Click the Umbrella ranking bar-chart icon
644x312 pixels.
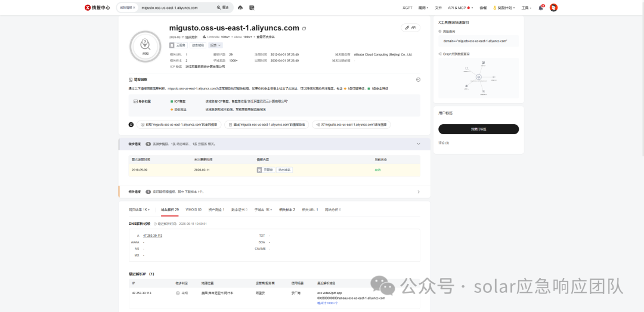(204, 37)
